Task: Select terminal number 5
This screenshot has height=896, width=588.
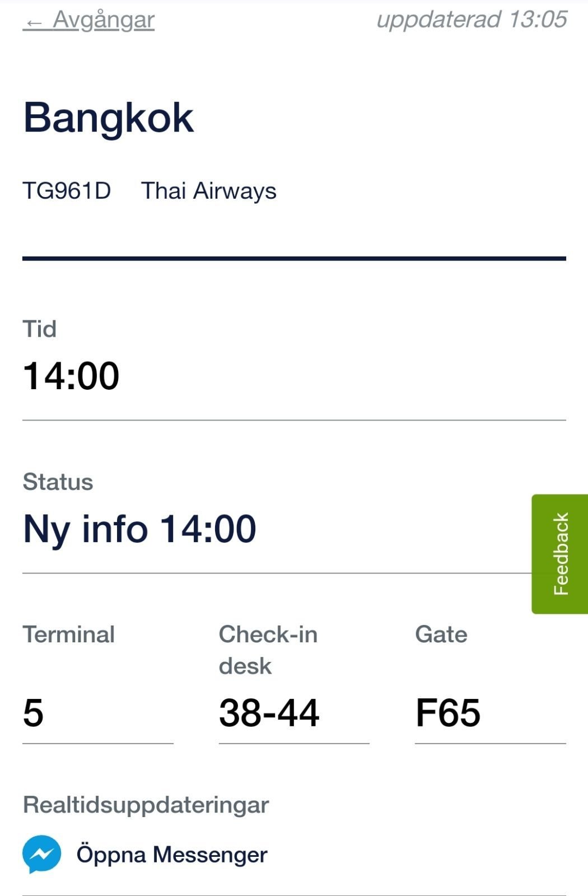Action: 33,713
